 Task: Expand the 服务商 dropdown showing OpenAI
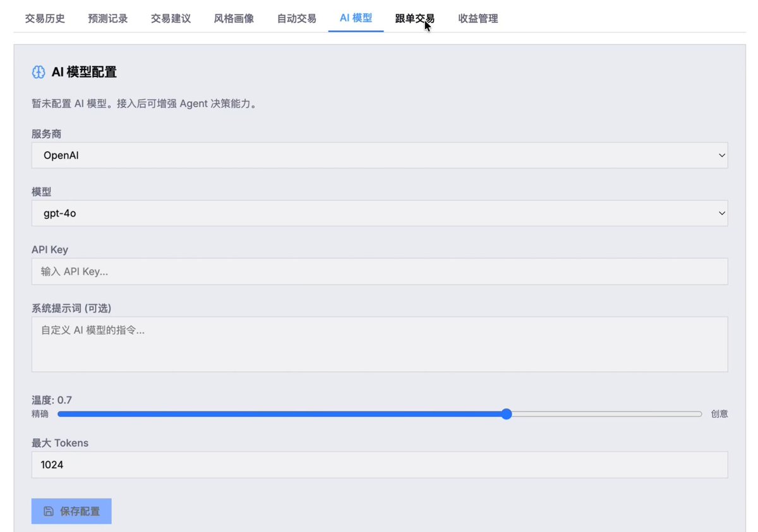(380, 155)
